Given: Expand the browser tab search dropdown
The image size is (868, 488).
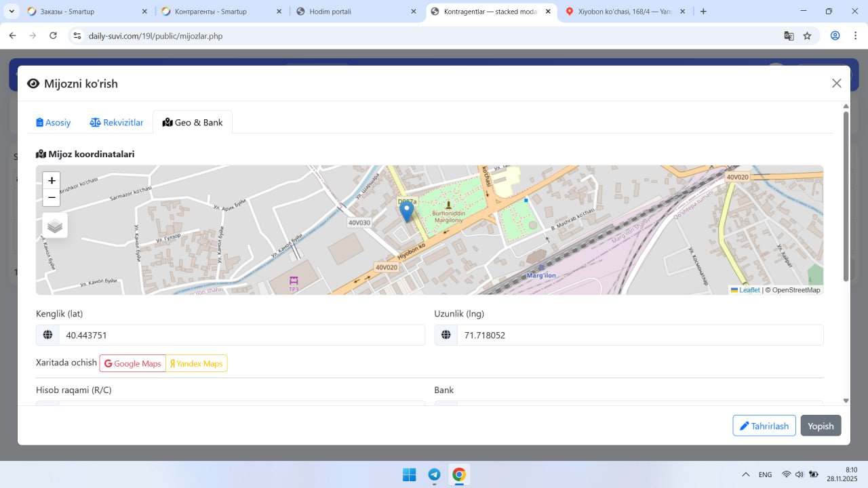Looking at the screenshot, I should [x=12, y=12].
